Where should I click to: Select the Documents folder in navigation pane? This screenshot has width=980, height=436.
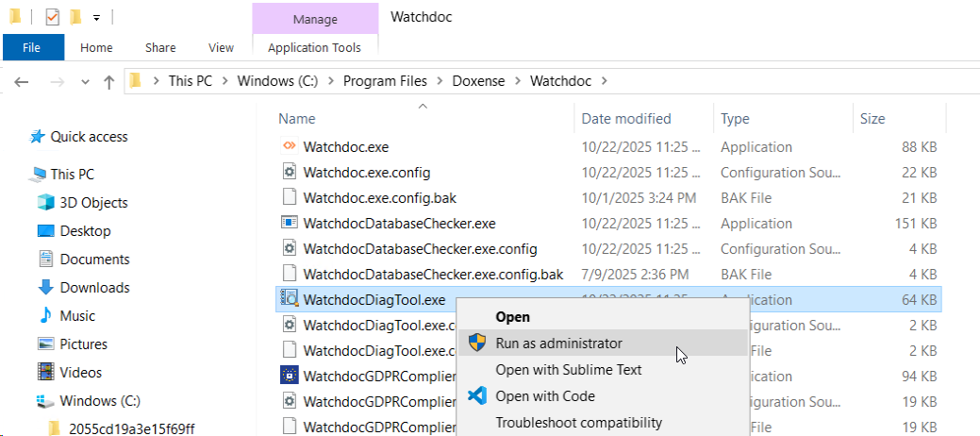tap(94, 260)
